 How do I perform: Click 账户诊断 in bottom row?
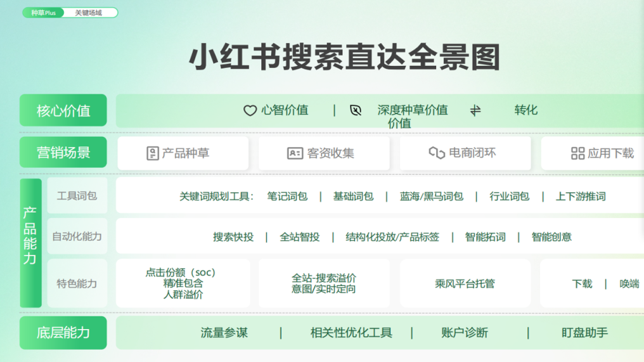(465, 333)
